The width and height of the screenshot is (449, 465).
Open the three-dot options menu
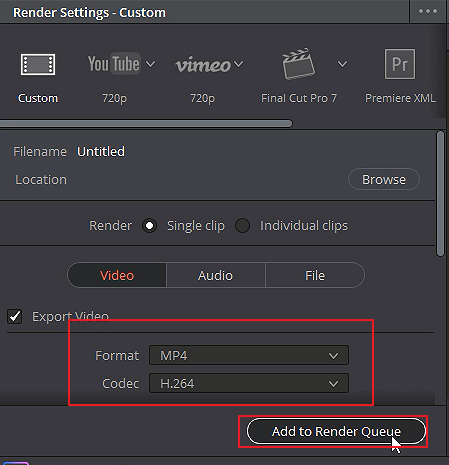pos(428,11)
